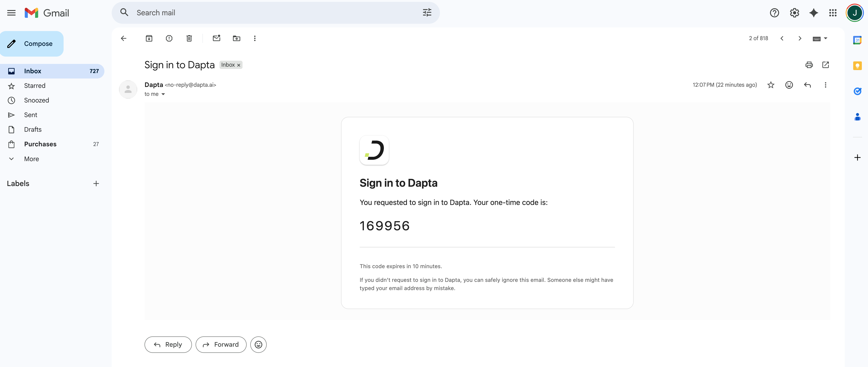
Task: Archive this email
Action: (x=149, y=38)
